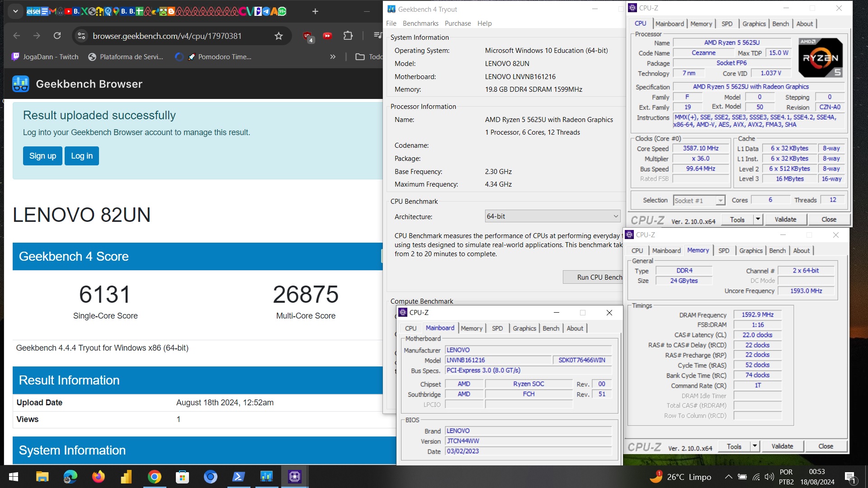Open the File menu in Geekbench 4

391,23
